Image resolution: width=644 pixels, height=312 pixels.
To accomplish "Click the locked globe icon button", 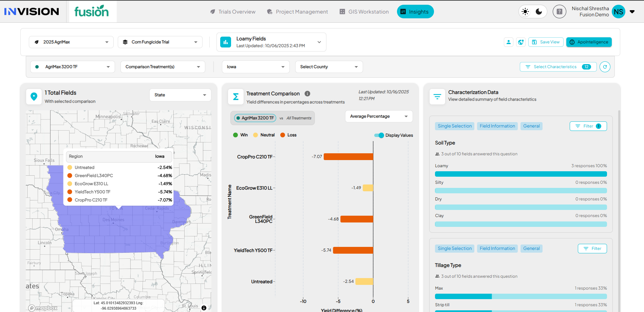I will [521, 42].
